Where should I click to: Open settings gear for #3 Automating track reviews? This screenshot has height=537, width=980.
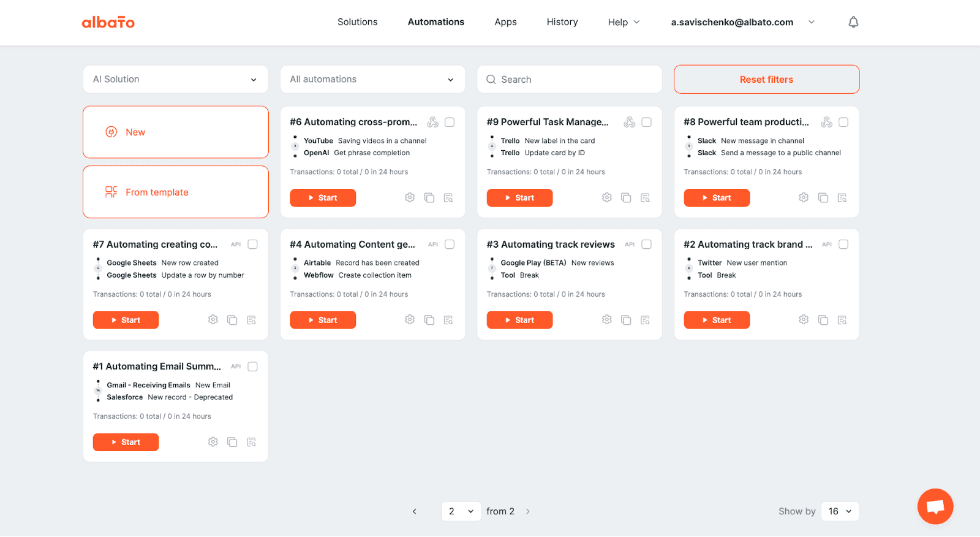(x=606, y=319)
